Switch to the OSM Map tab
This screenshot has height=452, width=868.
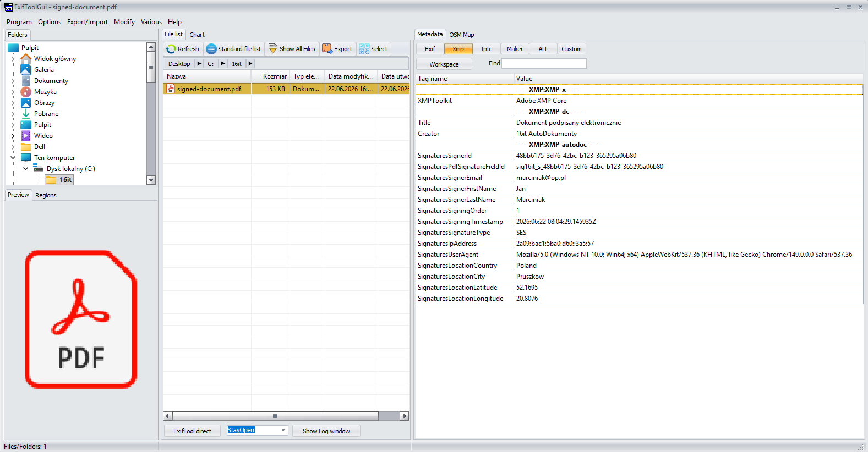coord(461,35)
